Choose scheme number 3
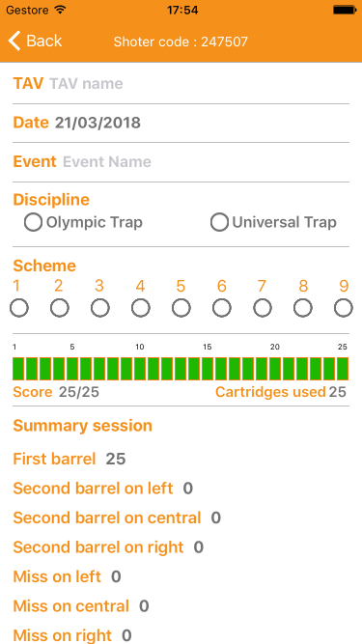 pyautogui.click(x=100, y=308)
